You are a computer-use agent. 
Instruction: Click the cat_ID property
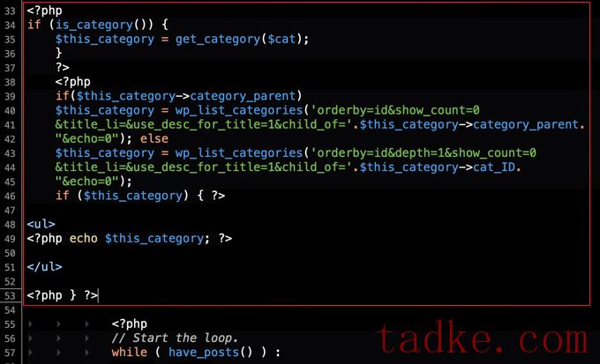(494, 167)
